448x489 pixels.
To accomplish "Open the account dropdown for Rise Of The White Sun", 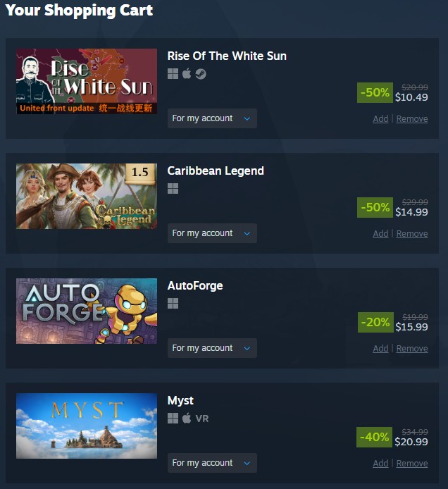I will point(212,118).
